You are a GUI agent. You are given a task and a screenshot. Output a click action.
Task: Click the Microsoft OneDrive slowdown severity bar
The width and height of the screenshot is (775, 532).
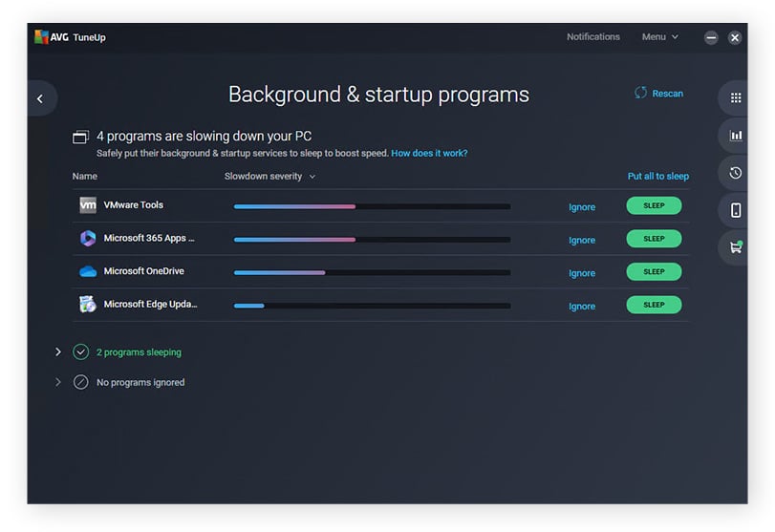[372, 272]
